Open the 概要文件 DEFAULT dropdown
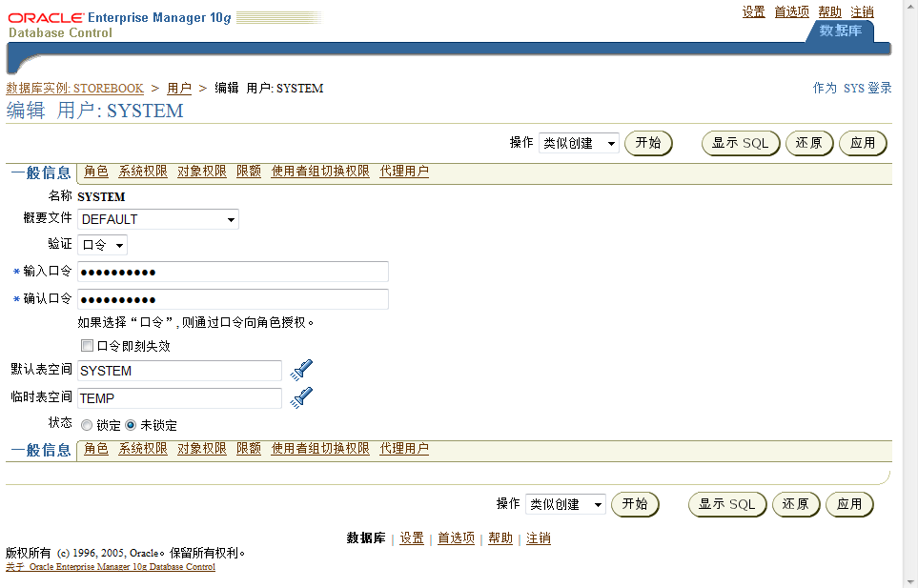Image resolution: width=918 pixels, height=588 pixels. pyautogui.click(x=158, y=219)
